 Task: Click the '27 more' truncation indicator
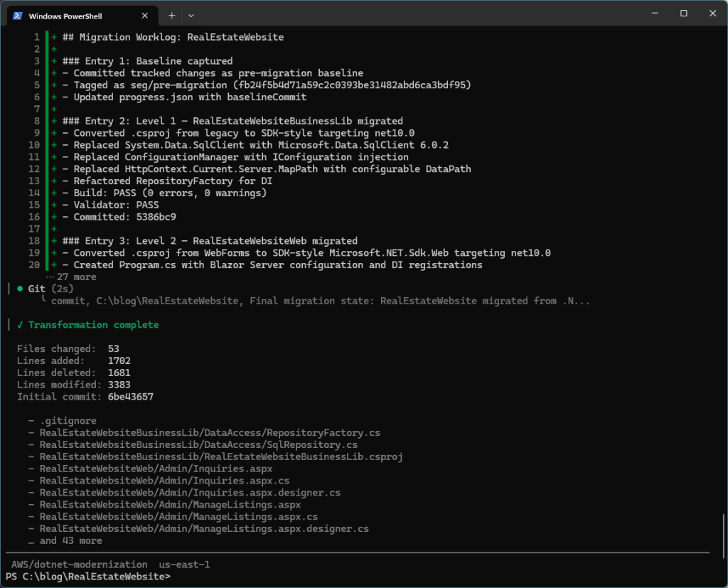[x=72, y=277]
